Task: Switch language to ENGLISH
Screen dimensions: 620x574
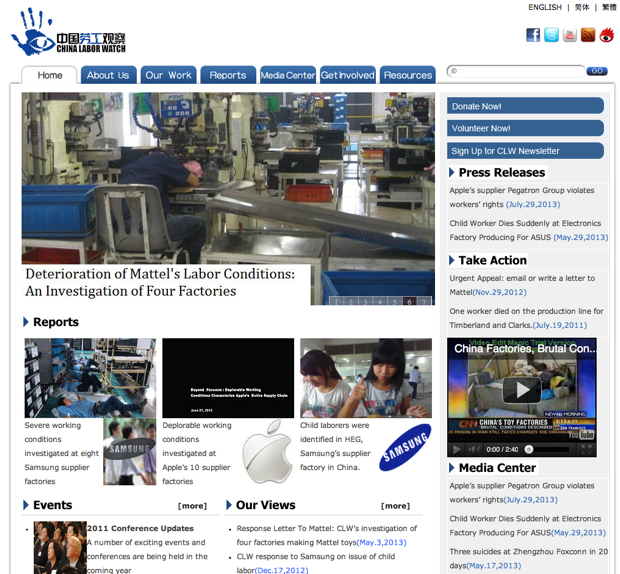Action: (x=544, y=7)
